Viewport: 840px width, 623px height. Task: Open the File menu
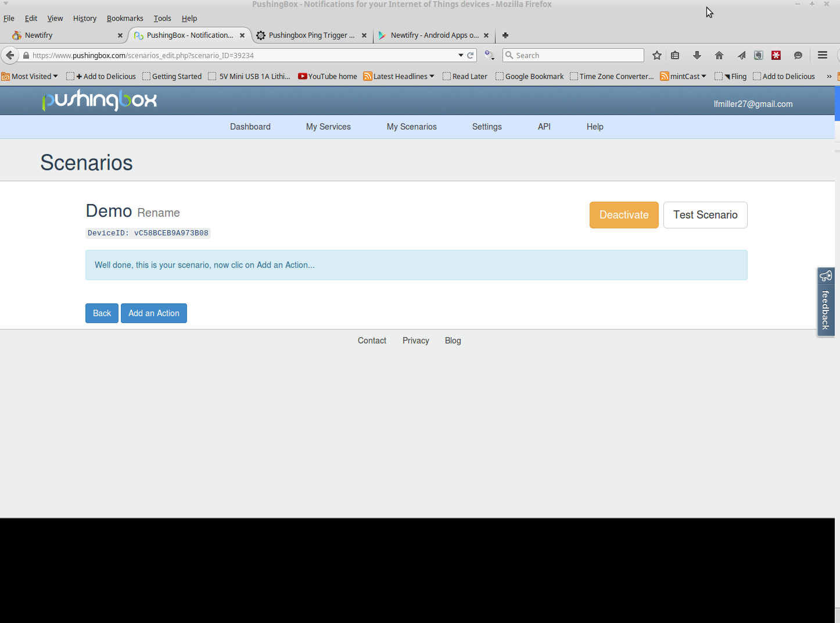click(x=9, y=19)
